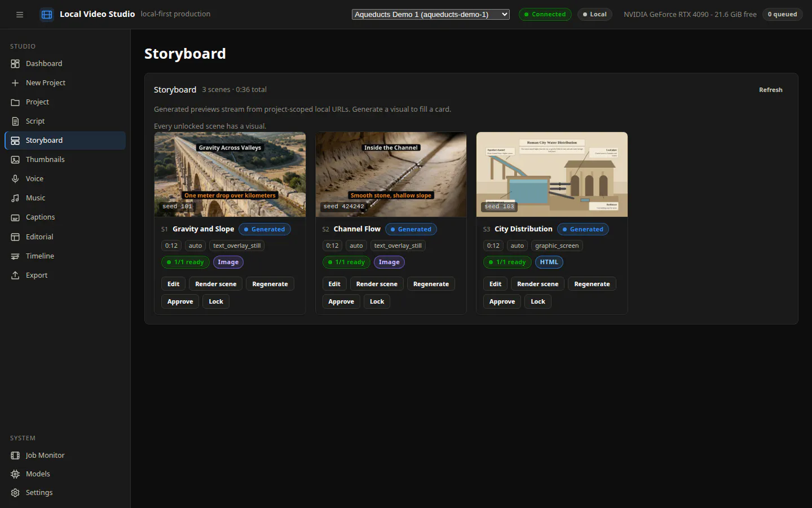Click the Local mode badge
This screenshot has width=812, height=508.
click(x=595, y=15)
